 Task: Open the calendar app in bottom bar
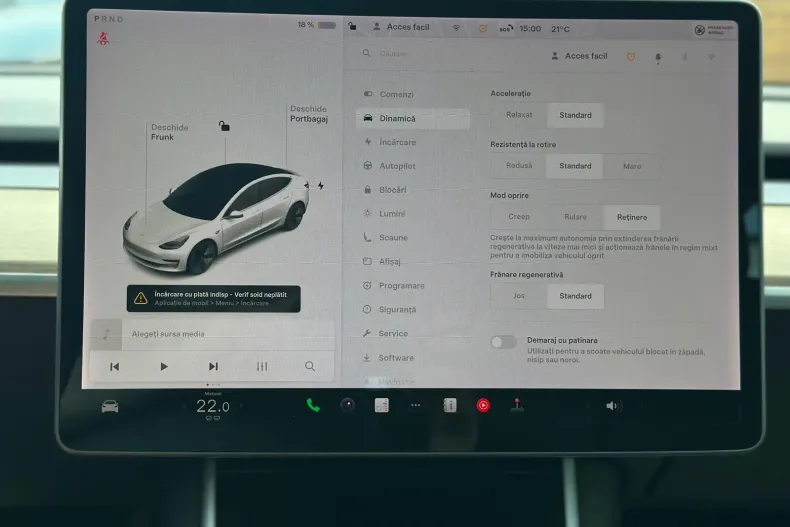pyautogui.click(x=381, y=405)
